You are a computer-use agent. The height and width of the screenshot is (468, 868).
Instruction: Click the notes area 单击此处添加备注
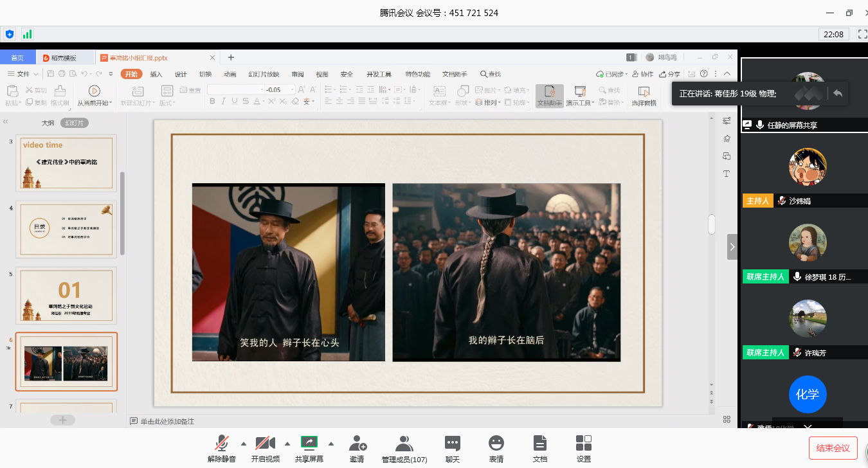pos(167,421)
